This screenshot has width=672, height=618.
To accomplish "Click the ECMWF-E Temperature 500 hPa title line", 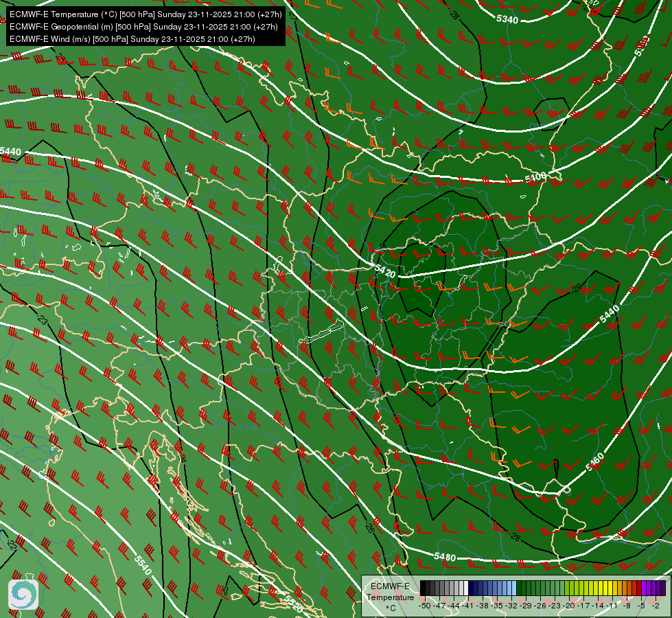I will click(146, 14).
